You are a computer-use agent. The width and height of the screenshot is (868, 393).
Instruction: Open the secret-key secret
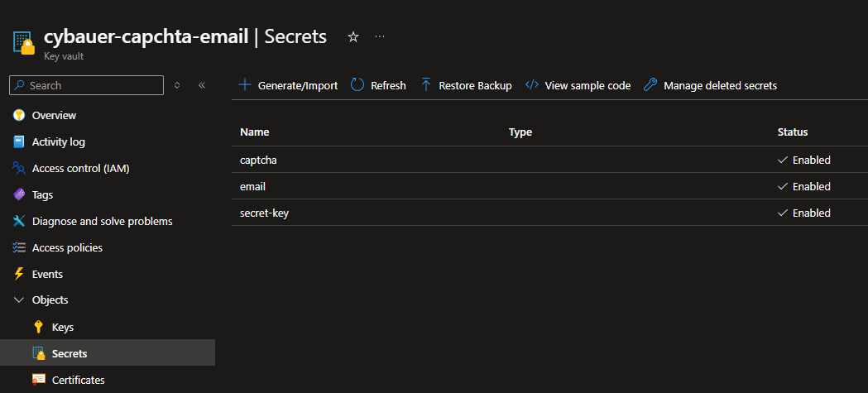point(264,213)
